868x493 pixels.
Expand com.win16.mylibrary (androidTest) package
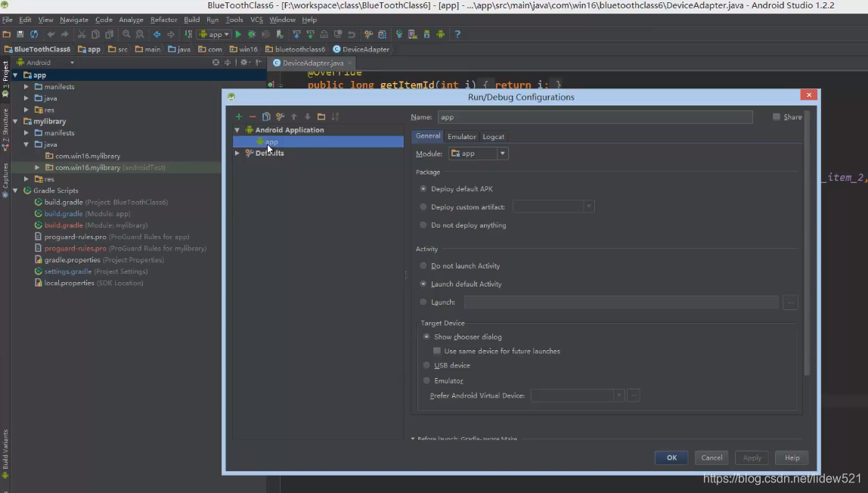pyautogui.click(x=37, y=167)
